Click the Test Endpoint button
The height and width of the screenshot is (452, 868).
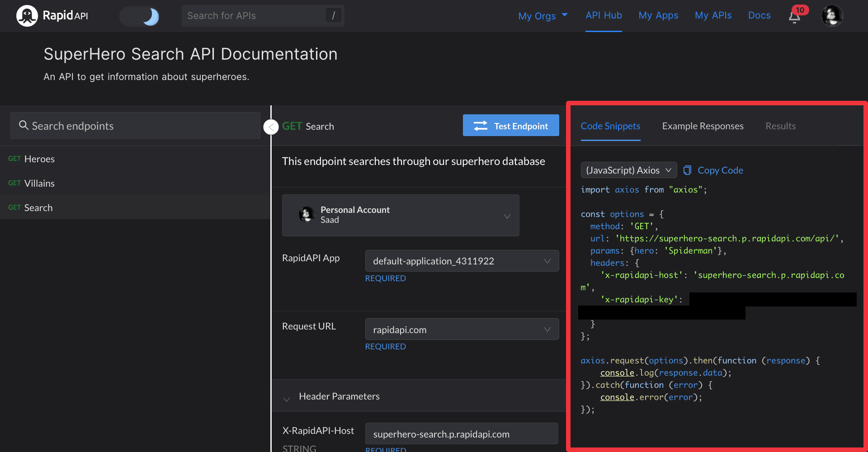511,126
